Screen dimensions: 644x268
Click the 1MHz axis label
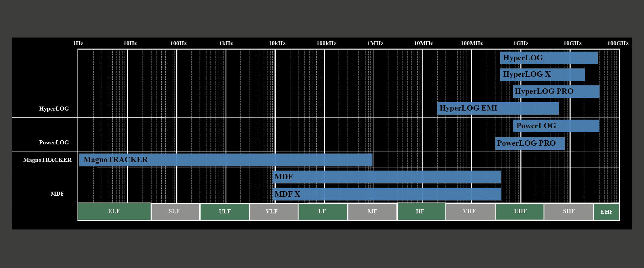click(375, 43)
